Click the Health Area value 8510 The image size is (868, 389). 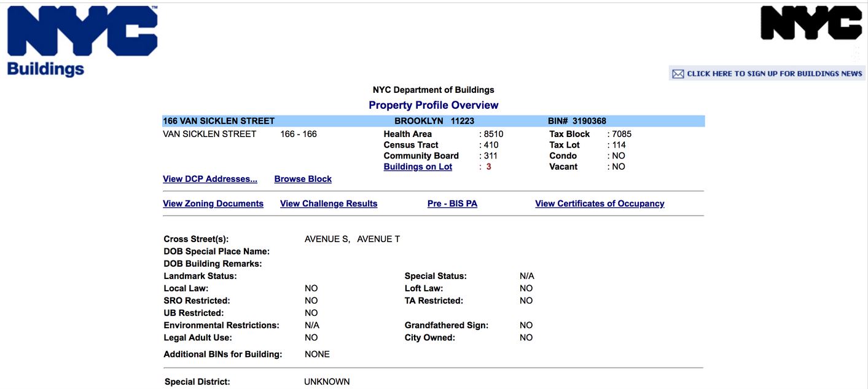[494, 134]
